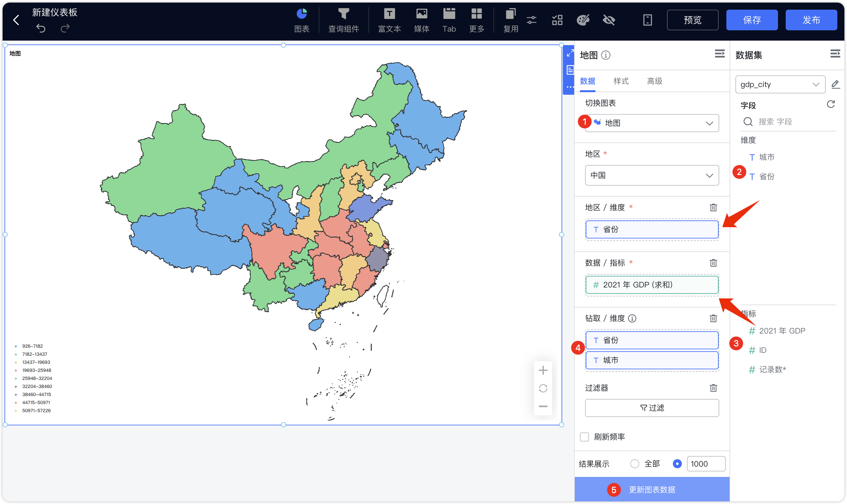Switch to the 高级 tab

point(654,81)
